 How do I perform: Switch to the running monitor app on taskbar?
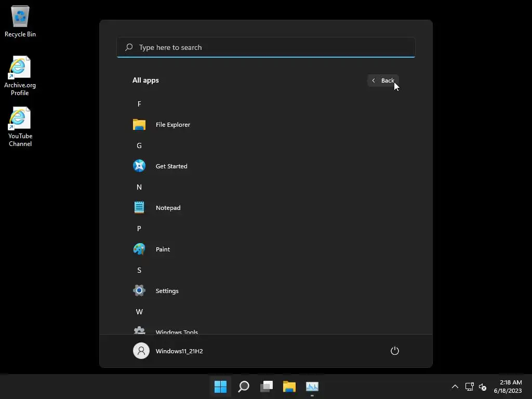[312, 387]
